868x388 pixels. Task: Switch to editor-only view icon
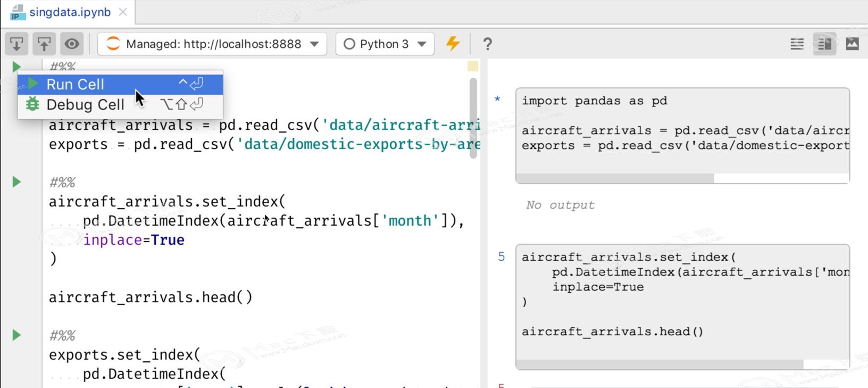point(797,44)
